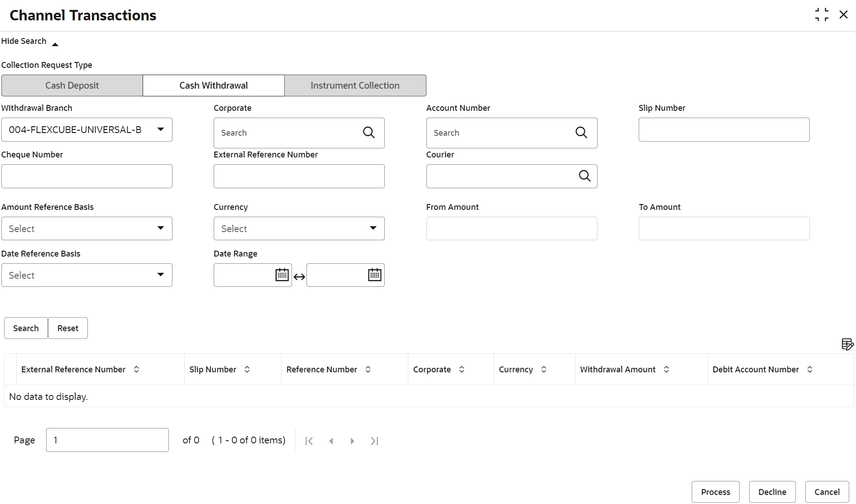Viewport: 856px width, 504px height.
Task: Click the Corporate search magnifier icon
Action: tap(369, 133)
